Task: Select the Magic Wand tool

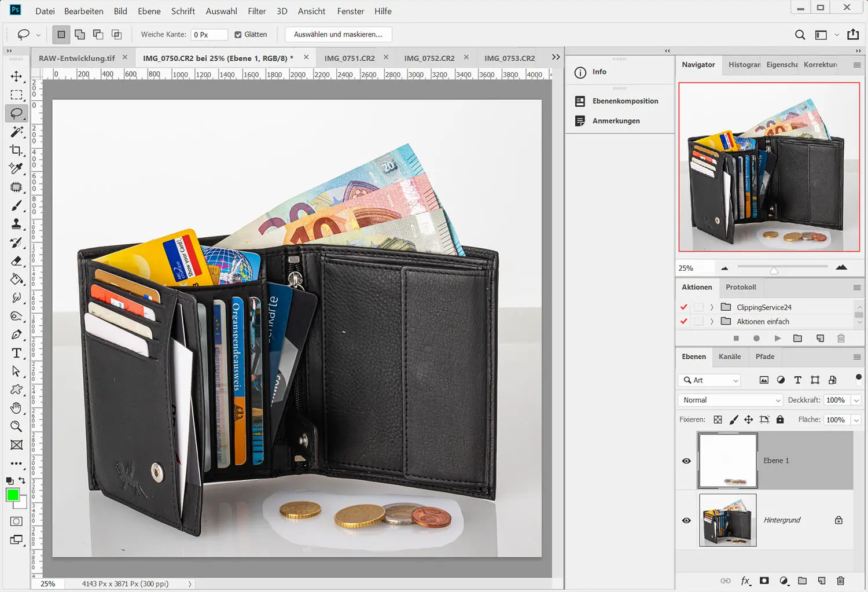Action: [x=16, y=132]
